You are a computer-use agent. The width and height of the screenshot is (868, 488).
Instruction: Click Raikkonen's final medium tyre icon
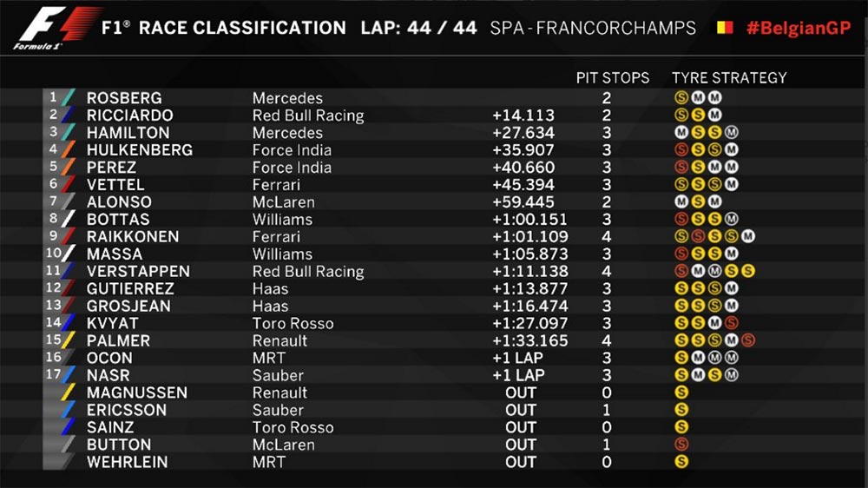(x=748, y=236)
